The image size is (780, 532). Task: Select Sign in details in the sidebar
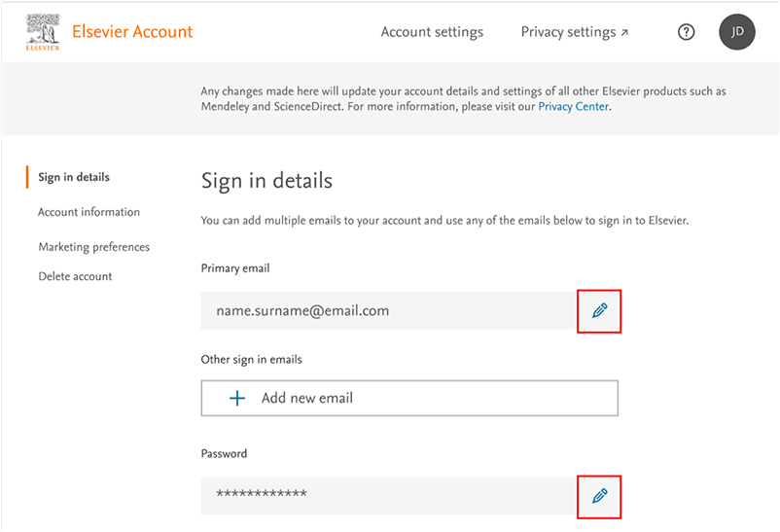[x=74, y=177]
